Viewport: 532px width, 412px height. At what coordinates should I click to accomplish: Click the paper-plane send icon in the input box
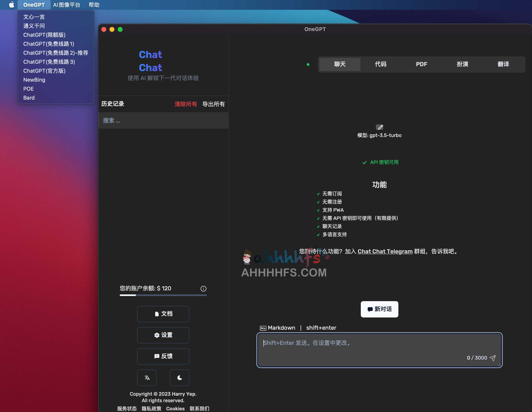tap(493, 358)
